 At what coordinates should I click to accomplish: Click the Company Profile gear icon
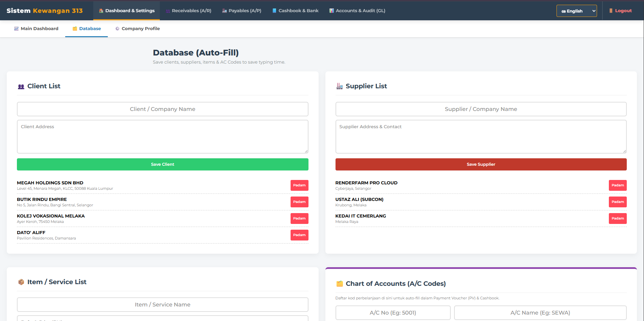117,28
